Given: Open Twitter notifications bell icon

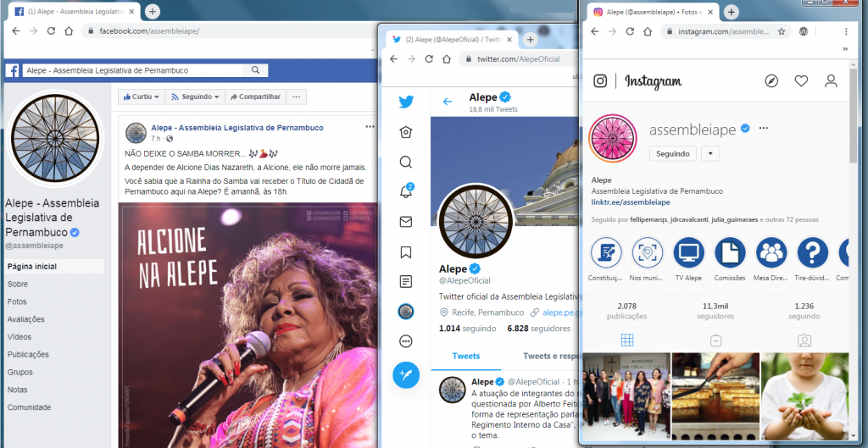Looking at the screenshot, I should coord(406,191).
